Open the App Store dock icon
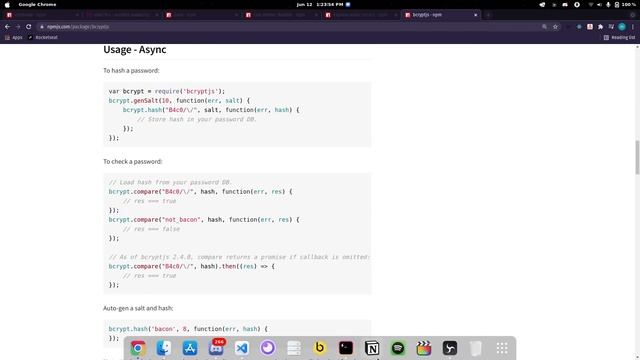 coord(190,348)
